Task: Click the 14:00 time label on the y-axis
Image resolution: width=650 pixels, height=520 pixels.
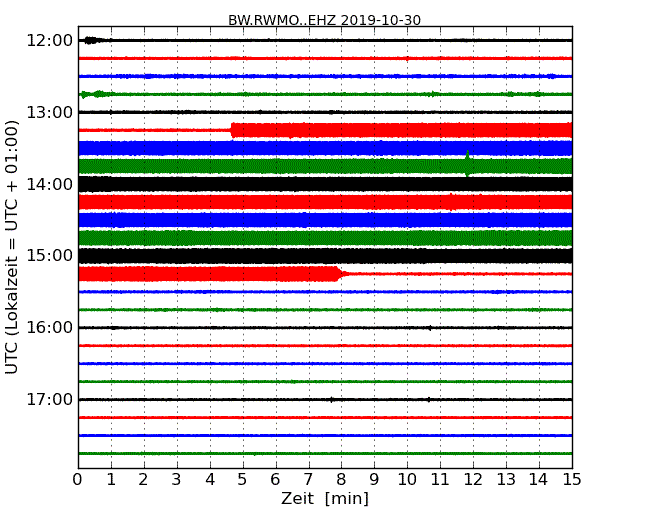Action: [49, 184]
